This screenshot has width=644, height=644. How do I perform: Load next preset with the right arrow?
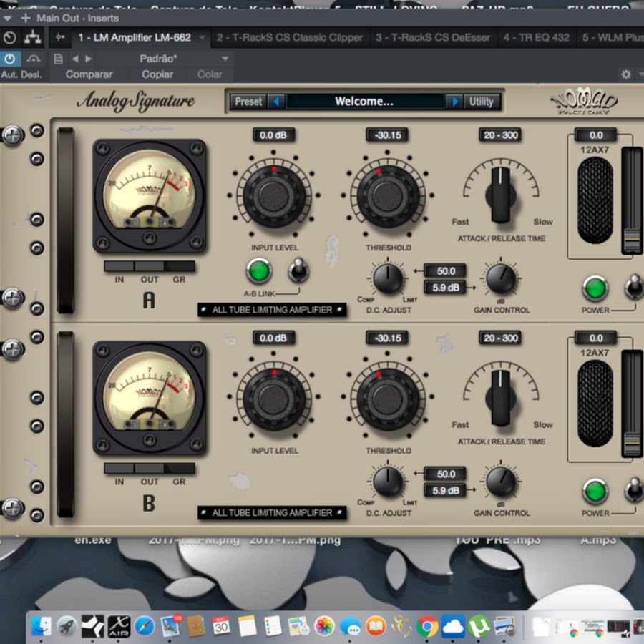point(88,59)
